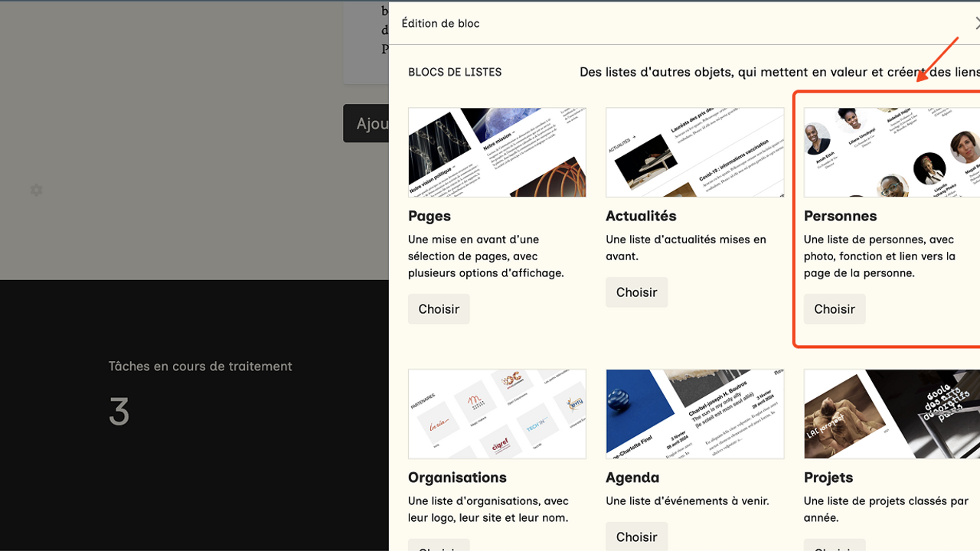Click the settings gear icon on the left
Viewport: 980px width, 551px height.
pos(36,190)
